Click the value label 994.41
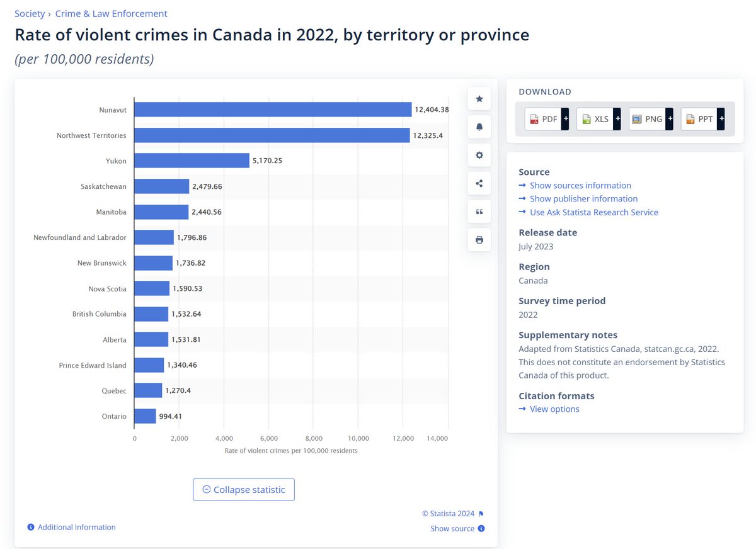756x549 pixels. point(170,416)
